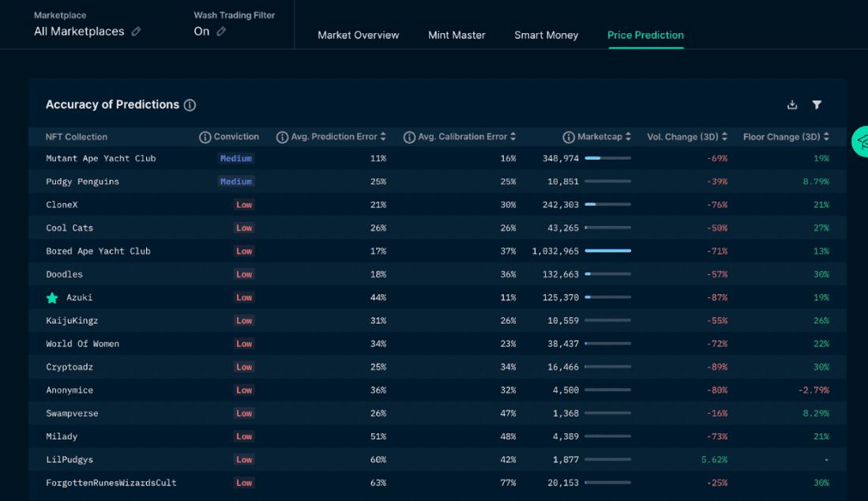Select the World Of Women name

pos(82,344)
